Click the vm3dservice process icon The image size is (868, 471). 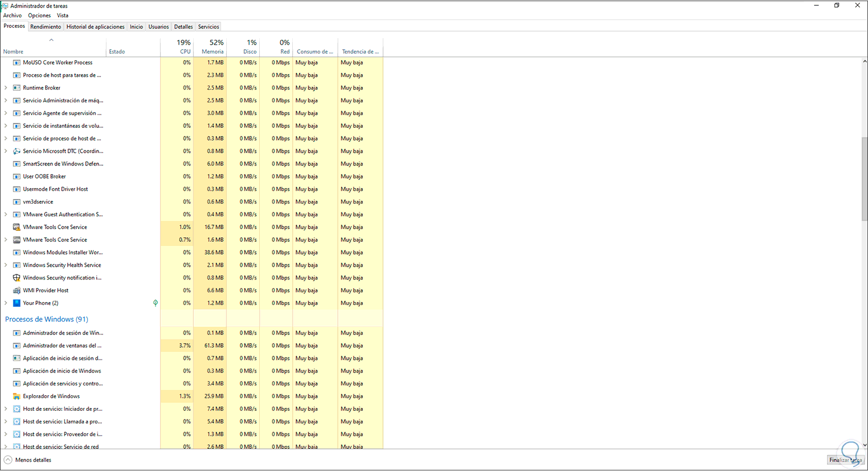tap(17, 202)
